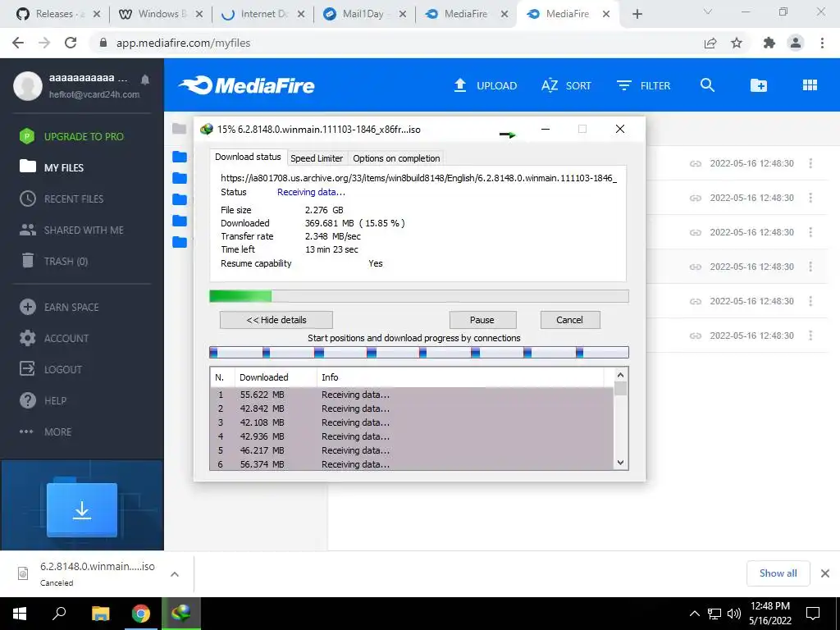Open My Files in sidebar
The height and width of the screenshot is (630, 840).
52,167
